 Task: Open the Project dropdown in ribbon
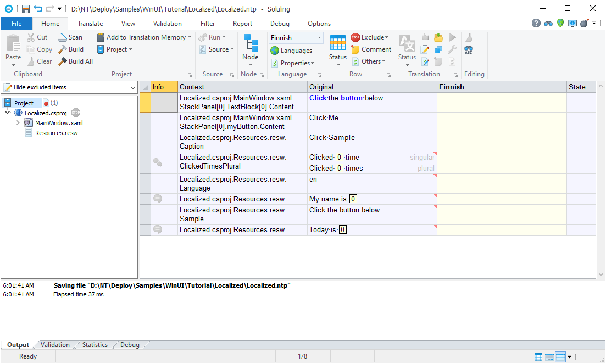pyautogui.click(x=114, y=49)
